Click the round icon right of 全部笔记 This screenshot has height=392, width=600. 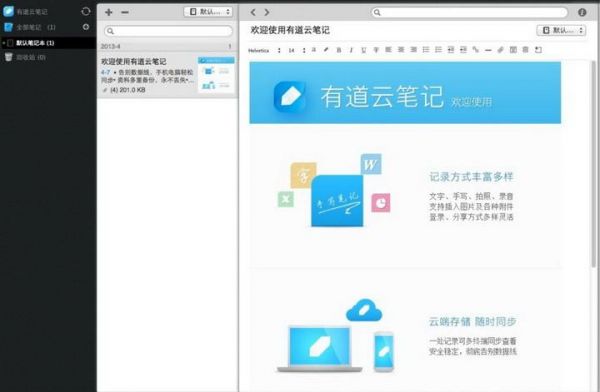point(86,27)
